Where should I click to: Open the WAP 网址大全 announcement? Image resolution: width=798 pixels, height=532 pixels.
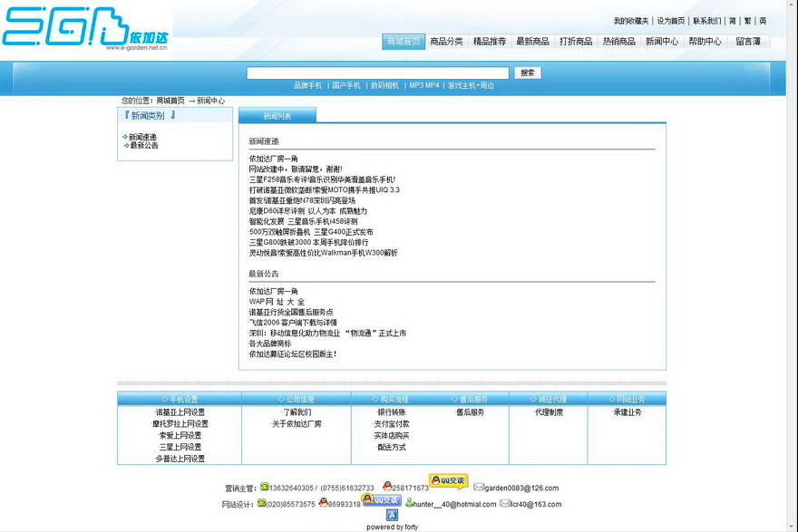(x=277, y=302)
